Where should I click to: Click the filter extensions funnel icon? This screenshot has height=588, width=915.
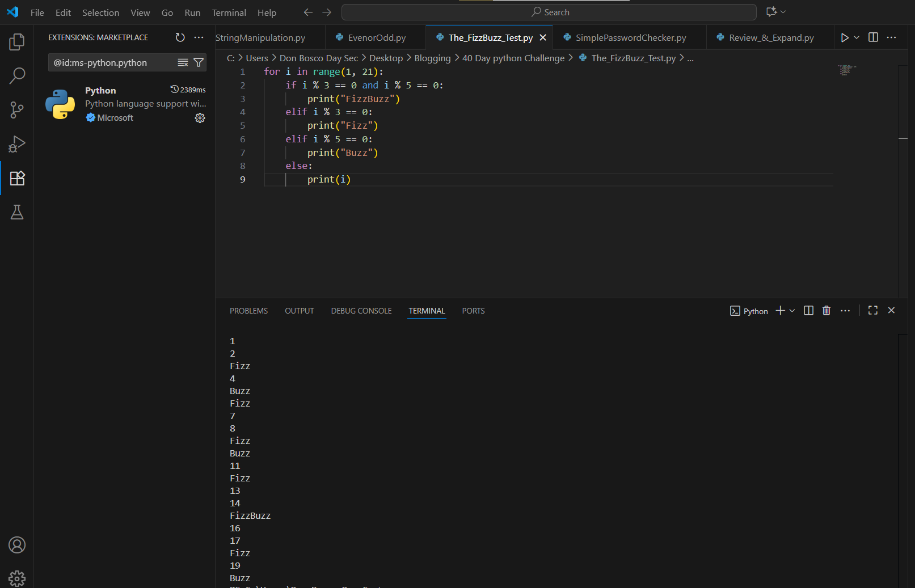pos(199,62)
